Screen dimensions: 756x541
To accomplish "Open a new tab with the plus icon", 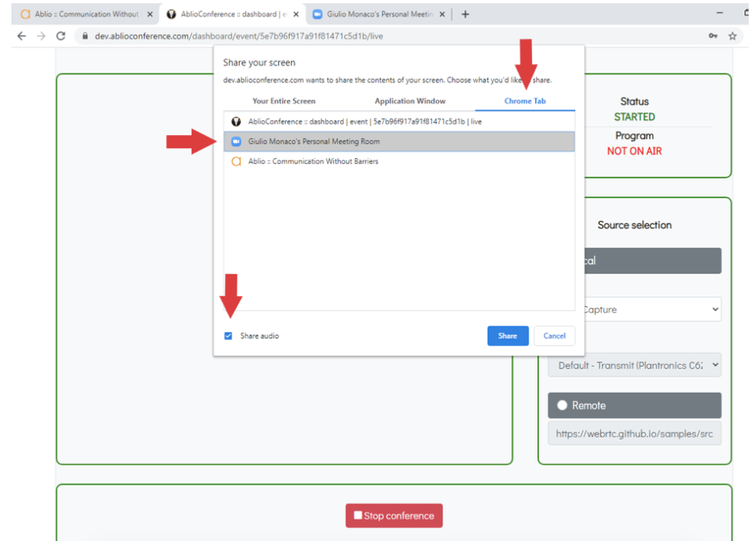I will [466, 15].
